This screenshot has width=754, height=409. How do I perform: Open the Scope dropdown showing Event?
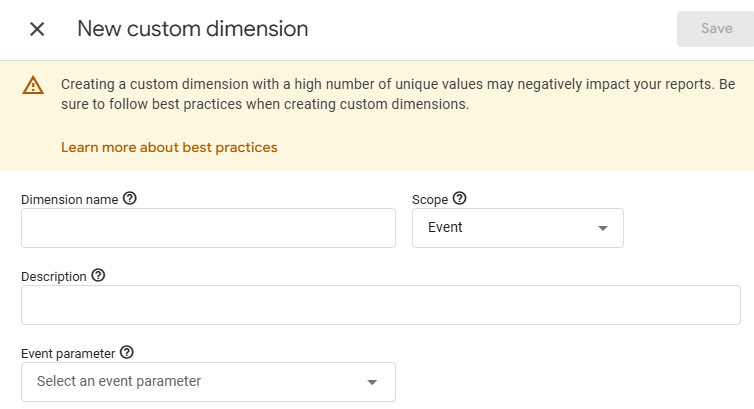pyautogui.click(x=518, y=228)
